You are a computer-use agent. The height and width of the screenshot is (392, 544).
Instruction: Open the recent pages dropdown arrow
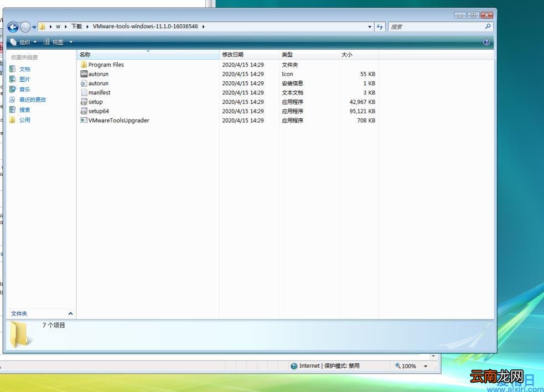coord(34,27)
